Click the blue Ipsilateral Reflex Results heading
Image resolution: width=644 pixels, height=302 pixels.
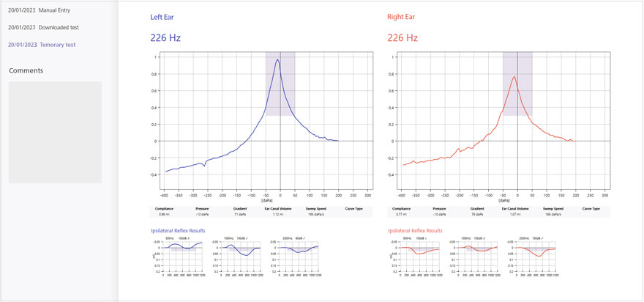[178, 230]
